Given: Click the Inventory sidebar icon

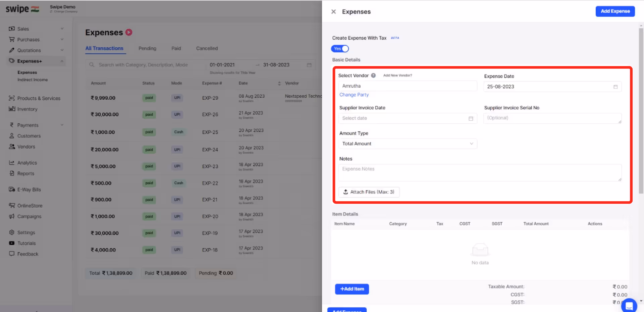Looking at the screenshot, I should point(12,109).
